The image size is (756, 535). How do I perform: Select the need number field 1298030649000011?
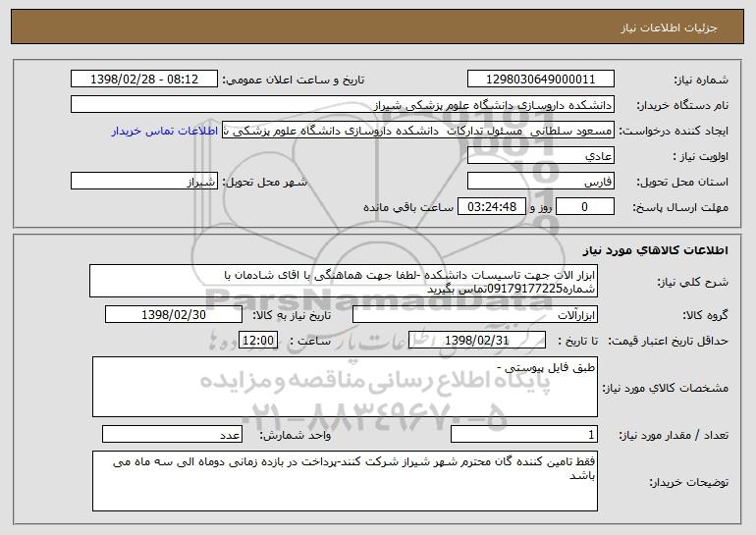pyautogui.click(x=540, y=79)
